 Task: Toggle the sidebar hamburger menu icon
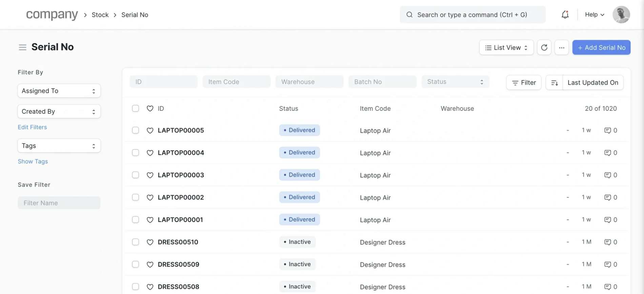22,47
